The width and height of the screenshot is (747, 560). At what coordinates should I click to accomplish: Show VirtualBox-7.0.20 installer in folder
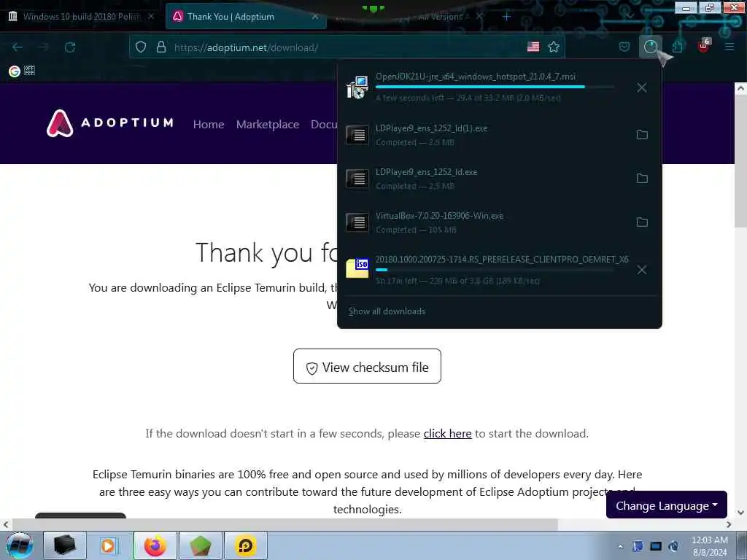tap(642, 222)
